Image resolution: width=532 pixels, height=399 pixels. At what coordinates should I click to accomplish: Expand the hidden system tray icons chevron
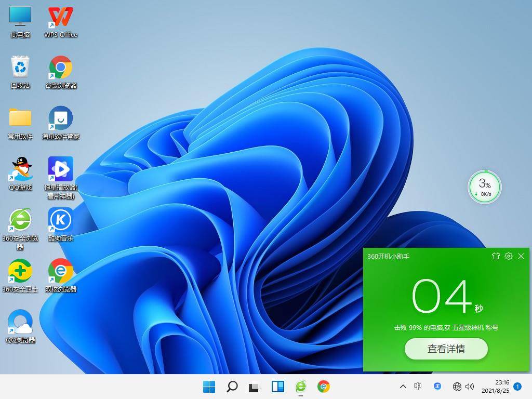pos(403,387)
